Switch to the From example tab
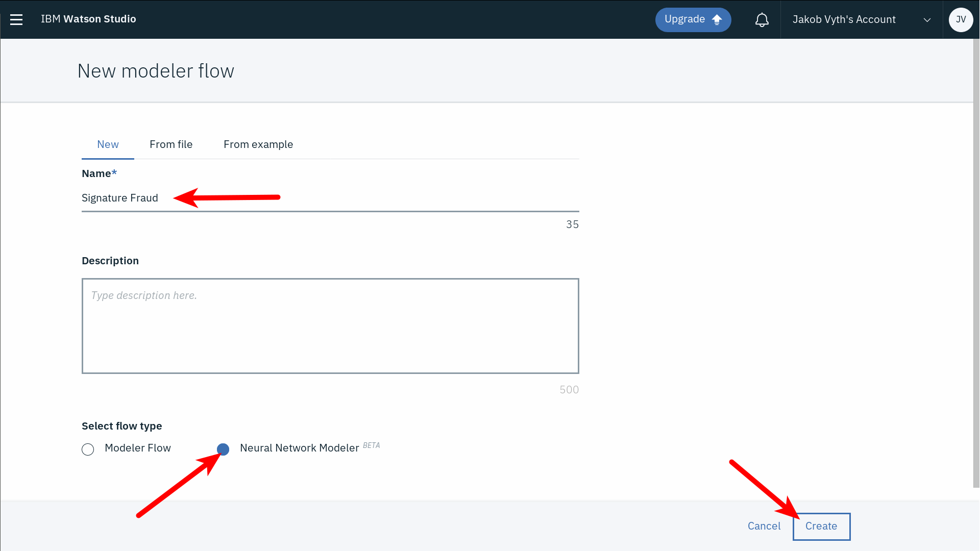 pyautogui.click(x=258, y=144)
